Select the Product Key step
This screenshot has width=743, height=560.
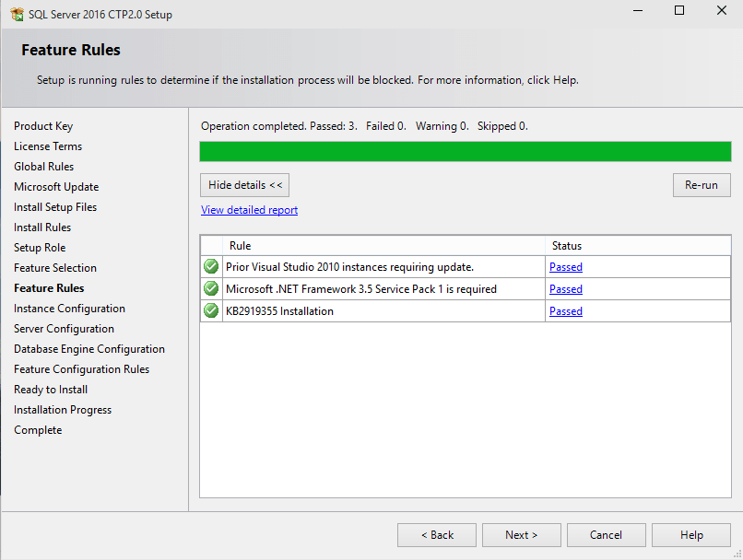(x=43, y=126)
